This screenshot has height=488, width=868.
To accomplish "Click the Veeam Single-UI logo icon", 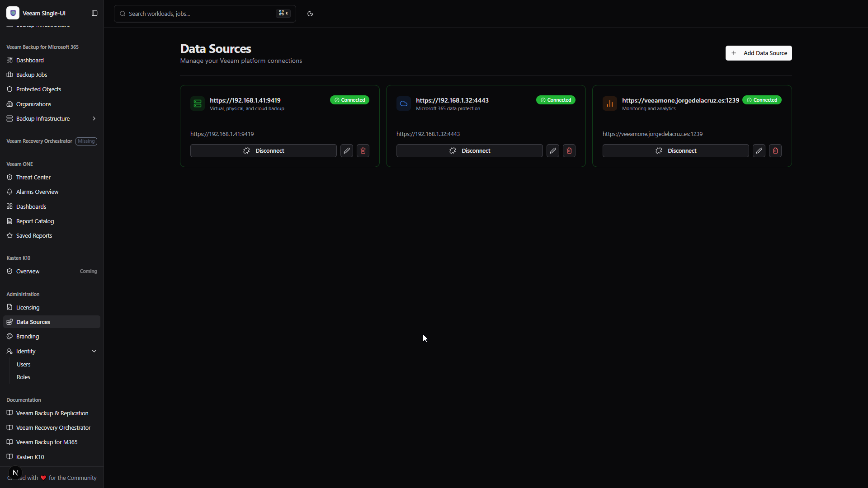I will (x=13, y=13).
